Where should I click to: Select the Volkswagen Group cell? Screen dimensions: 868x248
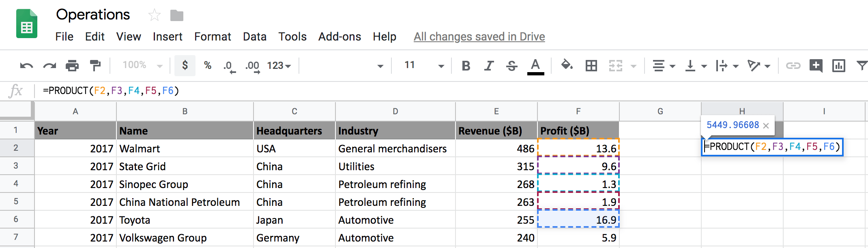coord(185,237)
